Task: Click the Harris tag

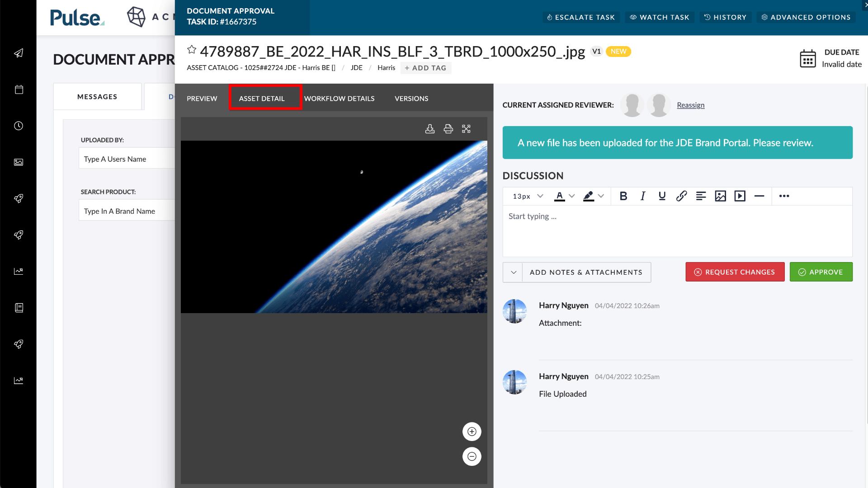Action: (386, 68)
